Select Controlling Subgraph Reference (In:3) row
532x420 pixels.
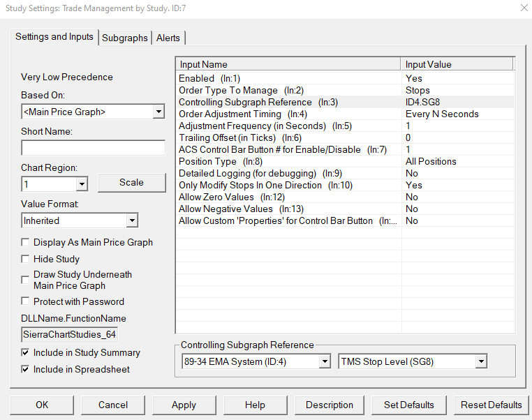click(346, 102)
